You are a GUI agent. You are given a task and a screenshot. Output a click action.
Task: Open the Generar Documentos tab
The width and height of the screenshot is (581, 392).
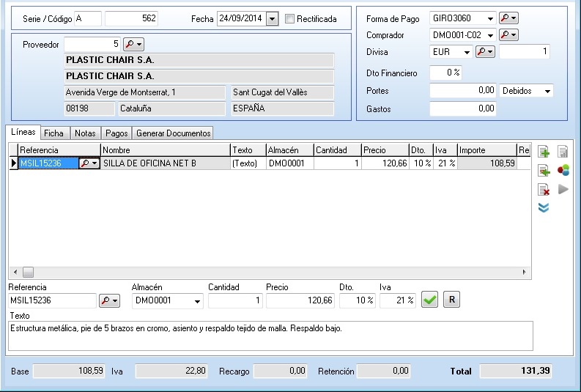coord(174,133)
